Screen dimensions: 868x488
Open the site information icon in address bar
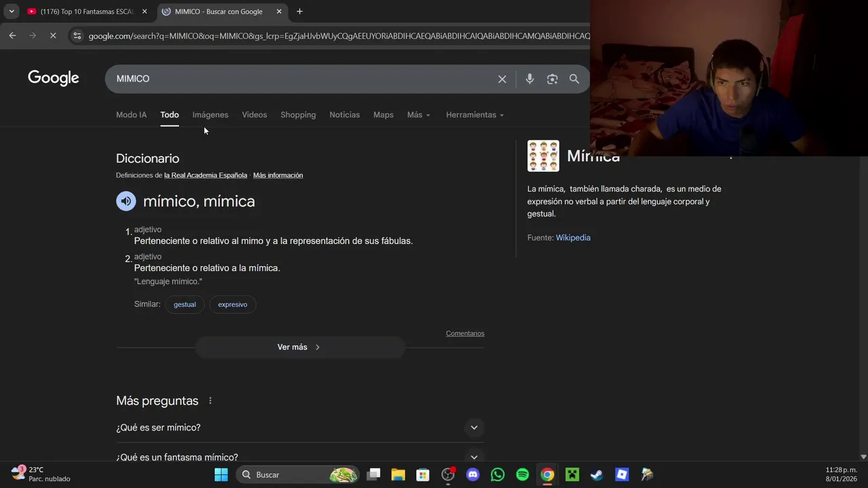tap(77, 36)
